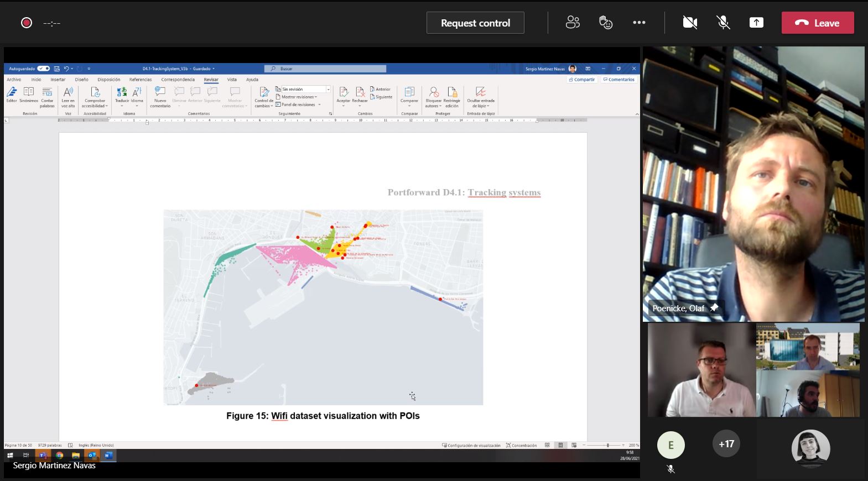The height and width of the screenshot is (481, 868).
Task: Switch to the Insertar ribbon tab
Action: [58, 80]
